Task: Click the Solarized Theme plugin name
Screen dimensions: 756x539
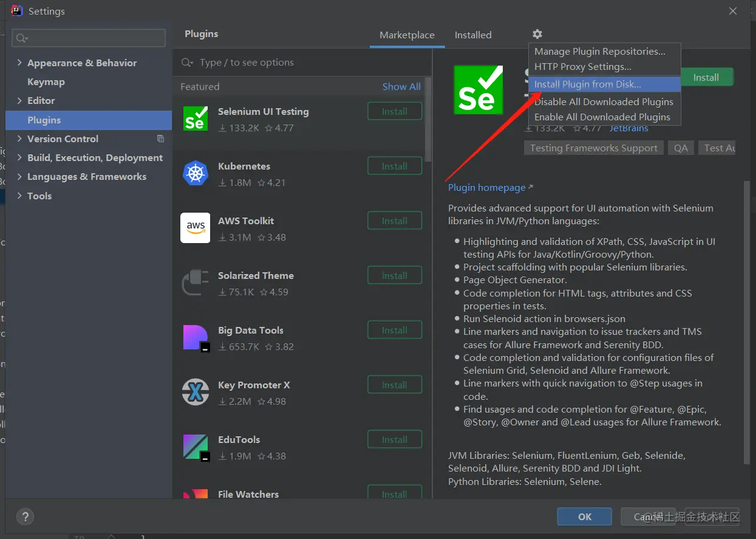Action: 256,275
